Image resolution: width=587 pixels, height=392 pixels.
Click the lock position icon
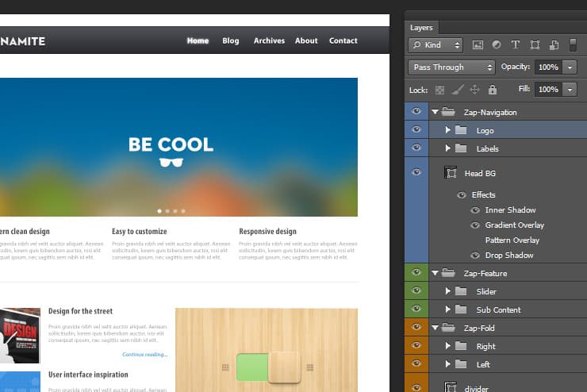click(474, 90)
